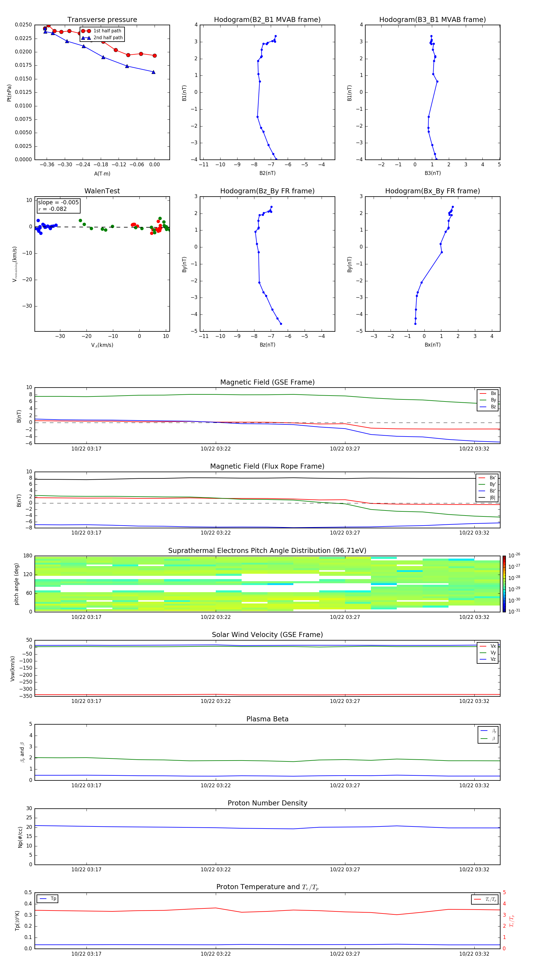Click the "Plasma Beta" plot title
Image resolution: width=535 pixels, height=980 pixels.
267,719
